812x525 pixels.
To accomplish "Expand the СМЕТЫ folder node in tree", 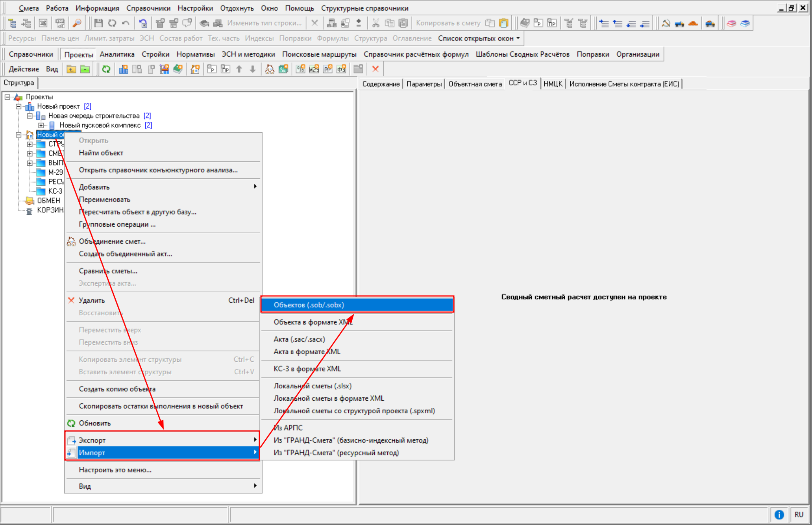I will pos(30,153).
